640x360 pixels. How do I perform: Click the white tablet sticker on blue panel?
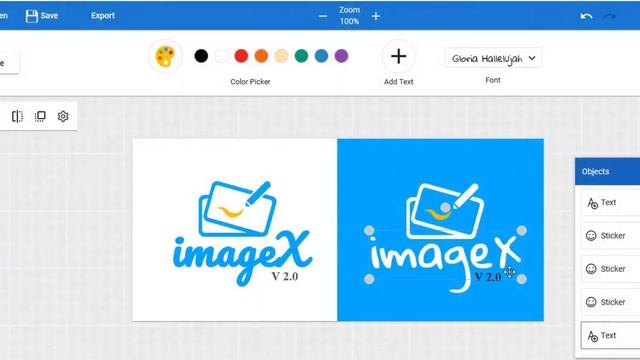pyautogui.click(x=445, y=211)
